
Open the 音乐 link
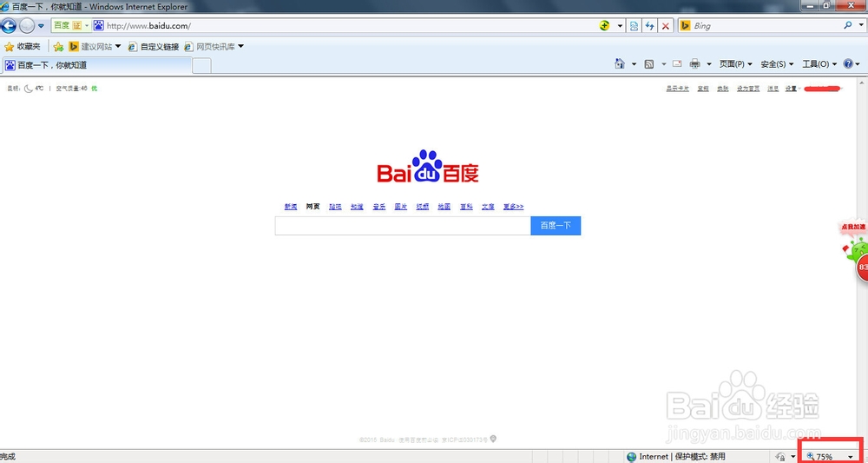tap(378, 207)
